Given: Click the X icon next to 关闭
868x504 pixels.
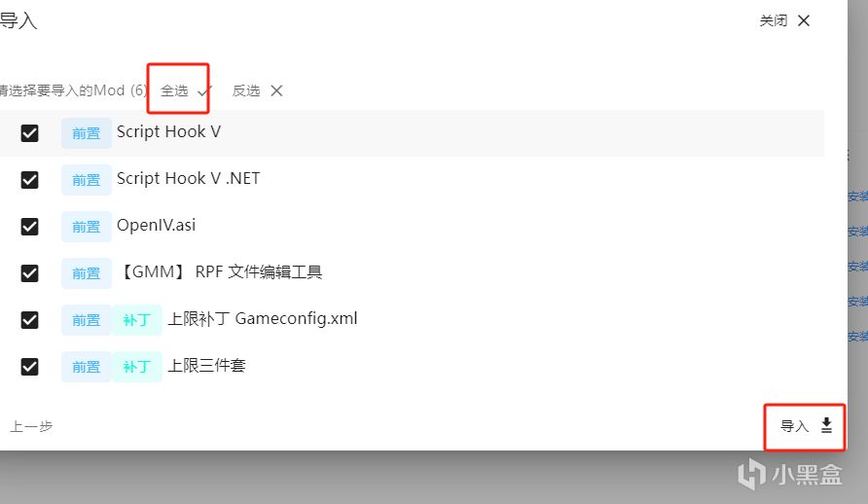Looking at the screenshot, I should pos(804,20).
